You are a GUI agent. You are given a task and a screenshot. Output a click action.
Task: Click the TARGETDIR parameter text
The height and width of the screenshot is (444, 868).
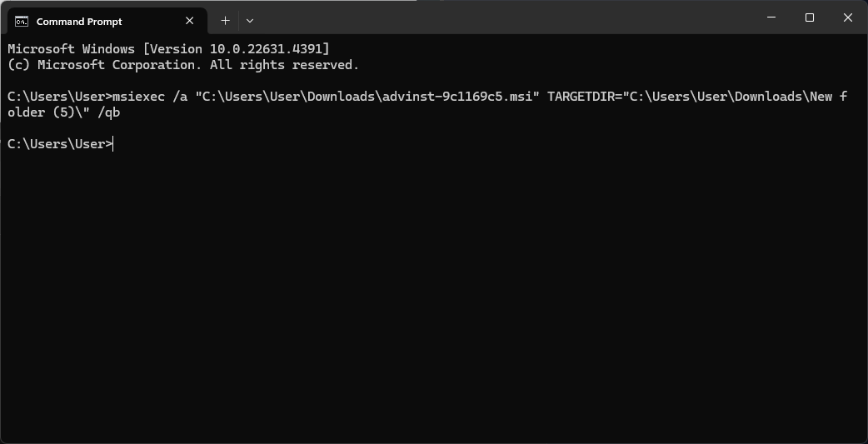point(581,97)
